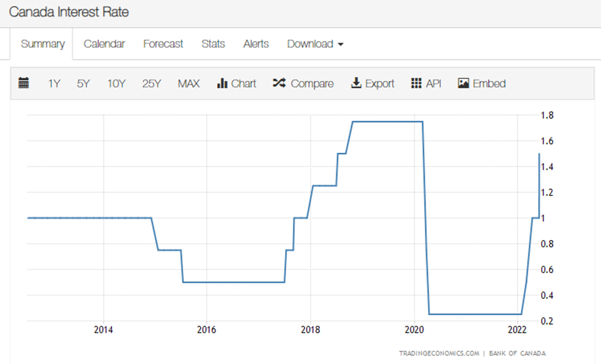Open the calendar date range icon
The height and width of the screenshot is (364, 601).
pos(24,82)
